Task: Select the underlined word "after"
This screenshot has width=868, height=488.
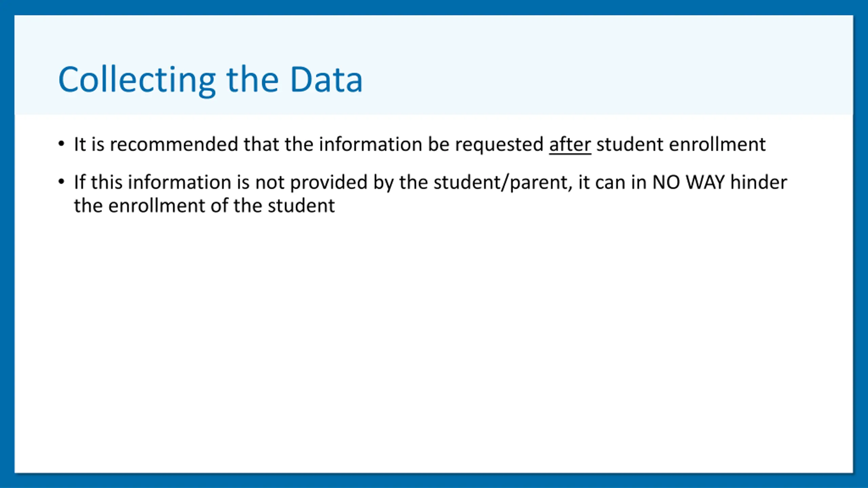Action: 570,145
